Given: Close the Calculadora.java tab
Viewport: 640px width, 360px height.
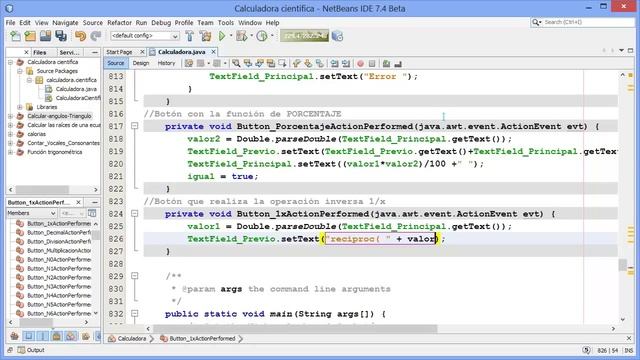Looking at the screenshot, I should pyautogui.click(x=213, y=52).
